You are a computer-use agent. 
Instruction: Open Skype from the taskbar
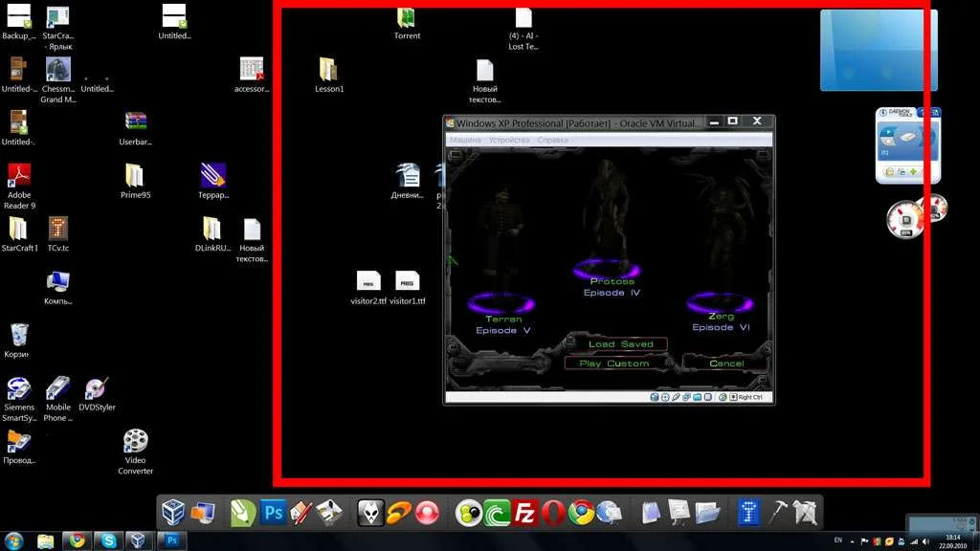(108, 541)
